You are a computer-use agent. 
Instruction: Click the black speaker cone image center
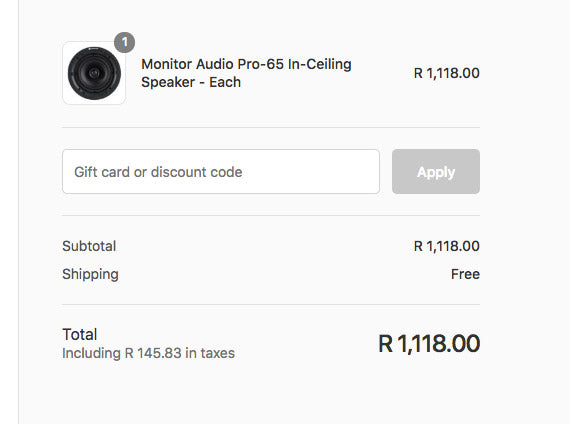(x=94, y=73)
